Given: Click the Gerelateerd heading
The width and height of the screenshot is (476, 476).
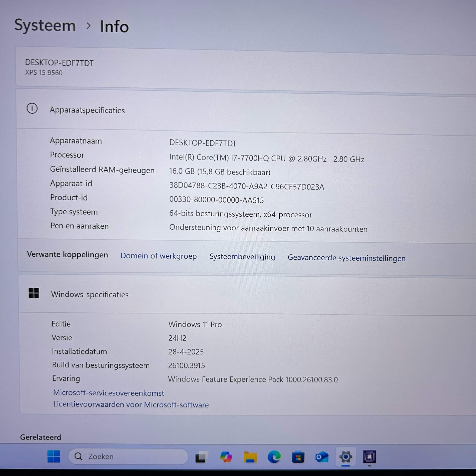Looking at the screenshot, I should click(41, 437).
